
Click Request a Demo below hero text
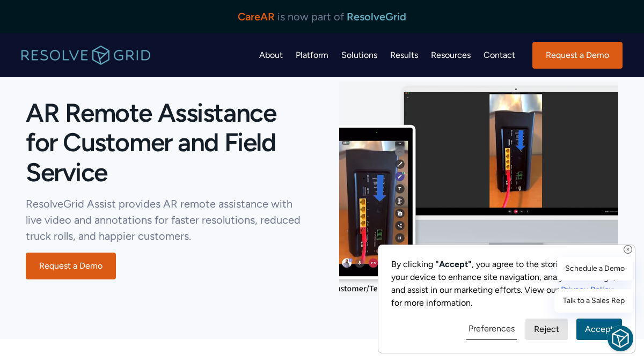pos(71,266)
